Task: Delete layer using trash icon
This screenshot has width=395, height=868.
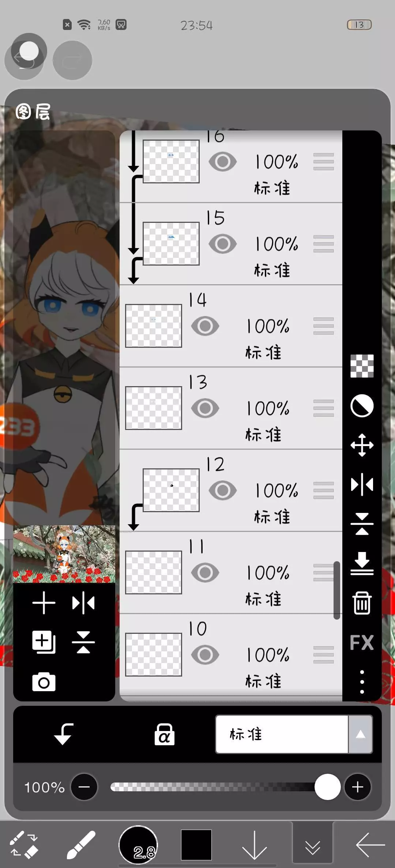Action: pyautogui.click(x=362, y=603)
